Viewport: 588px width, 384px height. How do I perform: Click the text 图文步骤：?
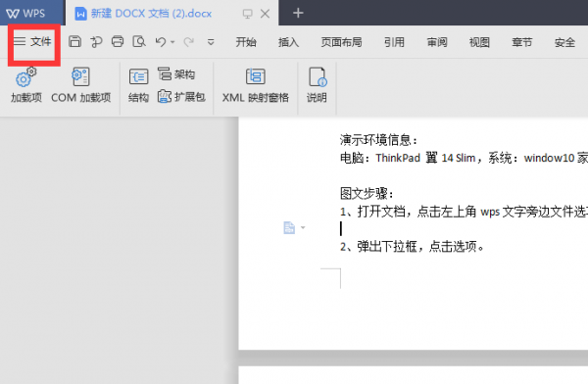(x=367, y=194)
